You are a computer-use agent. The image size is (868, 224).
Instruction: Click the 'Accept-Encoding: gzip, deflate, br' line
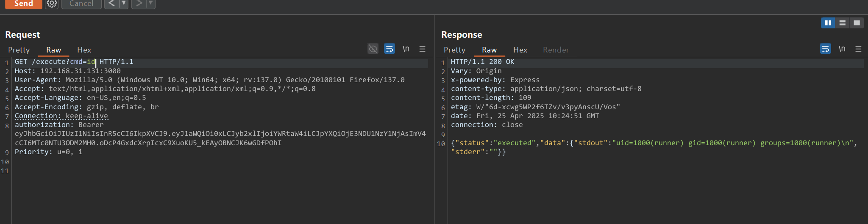87,107
